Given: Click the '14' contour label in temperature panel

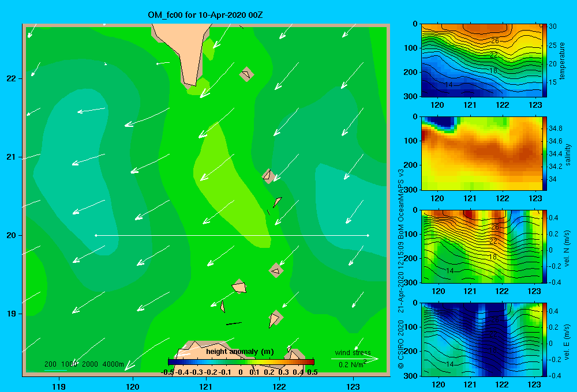Looking at the screenshot, I should point(448,85).
